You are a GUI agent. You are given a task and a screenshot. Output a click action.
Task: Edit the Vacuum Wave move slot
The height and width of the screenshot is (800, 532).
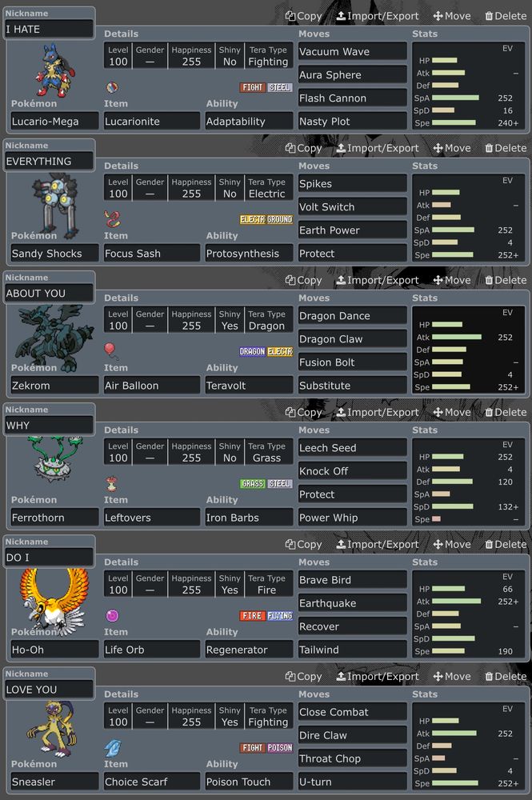[353, 51]
